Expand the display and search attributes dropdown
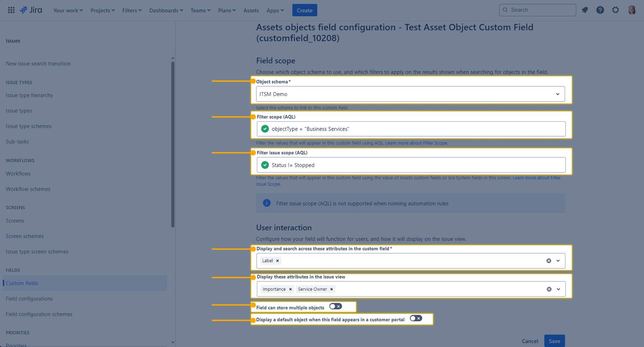The height and width of the screenshot is (347, 644). pyautogui.click(x=558, y=261)
